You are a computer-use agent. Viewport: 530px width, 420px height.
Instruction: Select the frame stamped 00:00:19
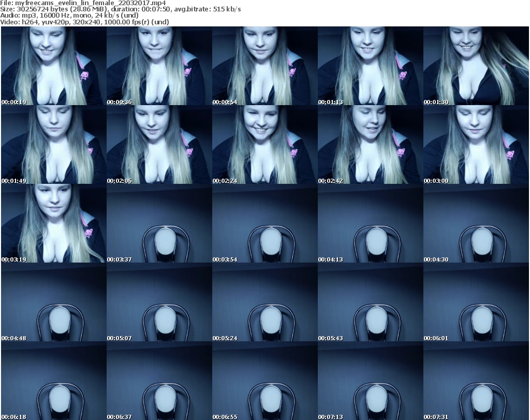point(54,66)
